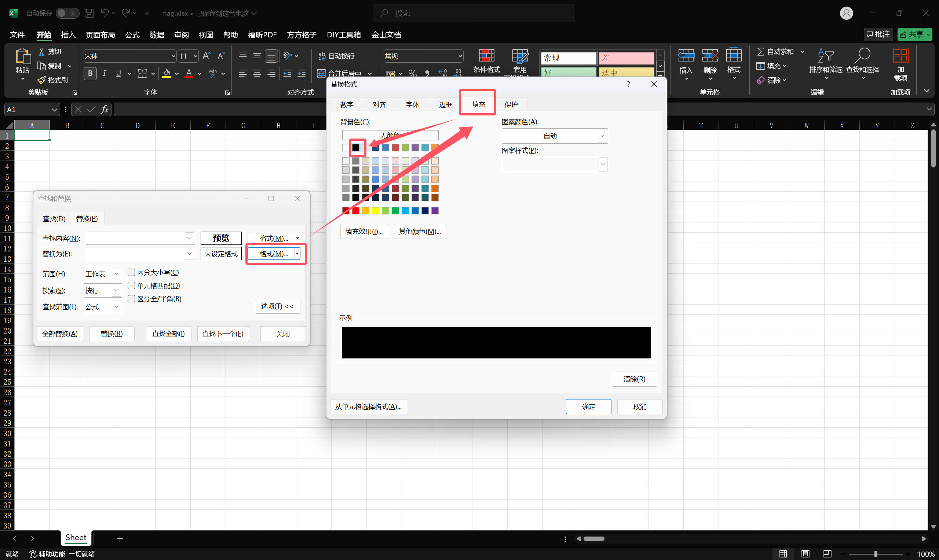Toggle Underline formatting

coord(118,73)
